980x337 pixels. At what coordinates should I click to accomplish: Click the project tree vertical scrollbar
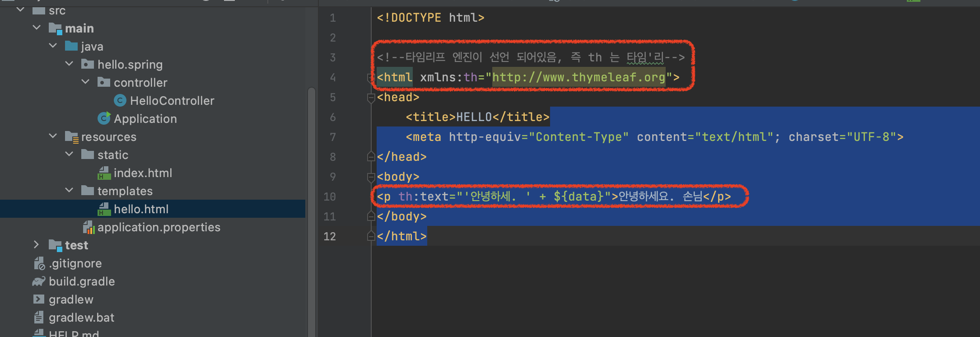click(311, 212)
